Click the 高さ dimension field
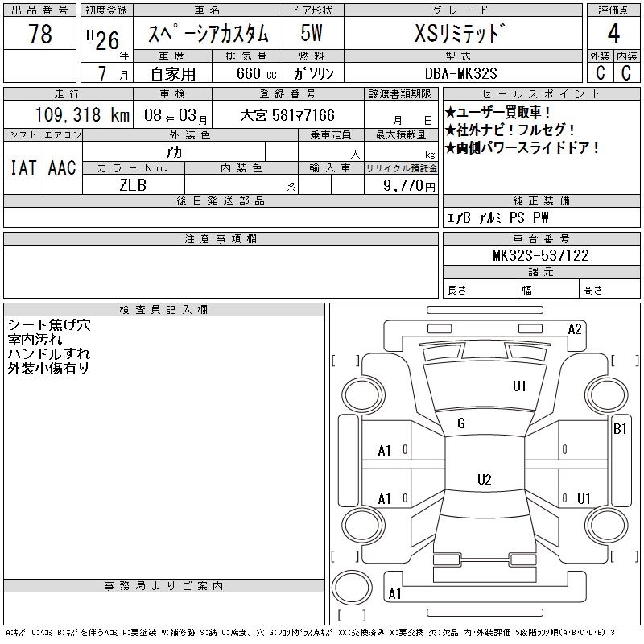The image size is (644, 644). click(x=609, y=289)
